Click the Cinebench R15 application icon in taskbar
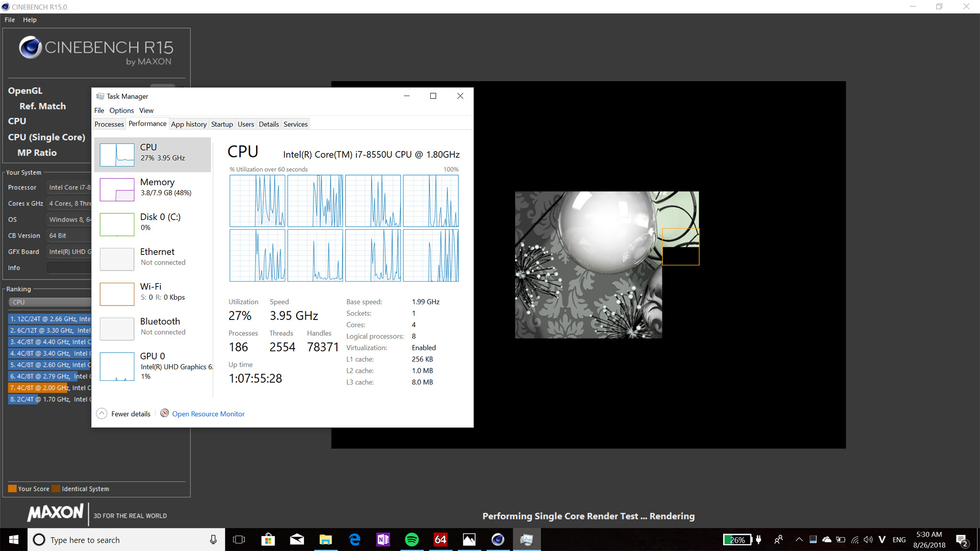This screenshot has height=551, width=980. pyautogui.click(x=498, y=540)
